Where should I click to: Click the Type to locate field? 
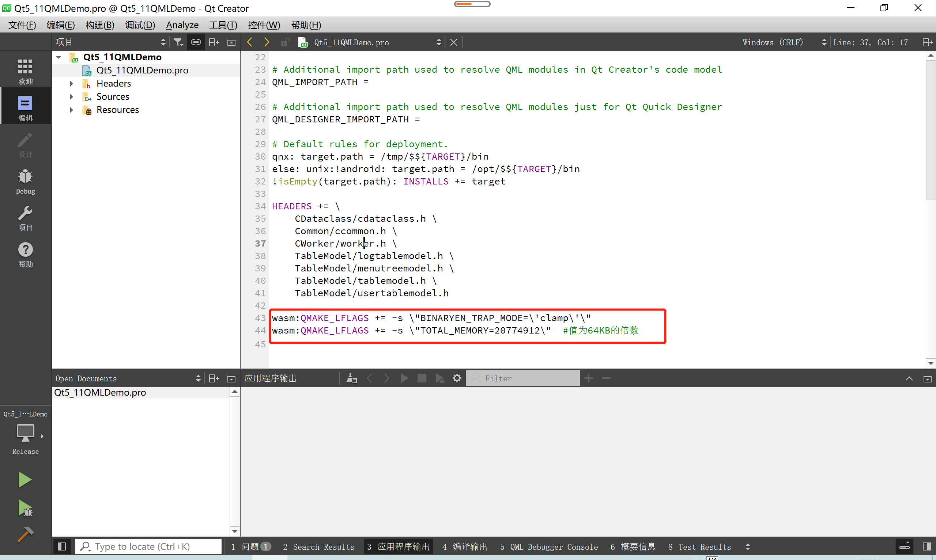[x=148, y=546]
